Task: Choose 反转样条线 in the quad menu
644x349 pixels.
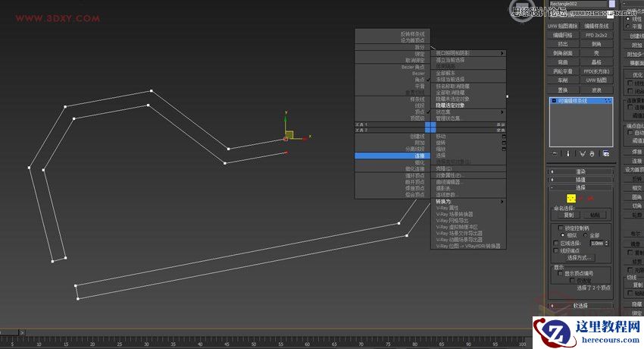Action: tap(412, 34)
